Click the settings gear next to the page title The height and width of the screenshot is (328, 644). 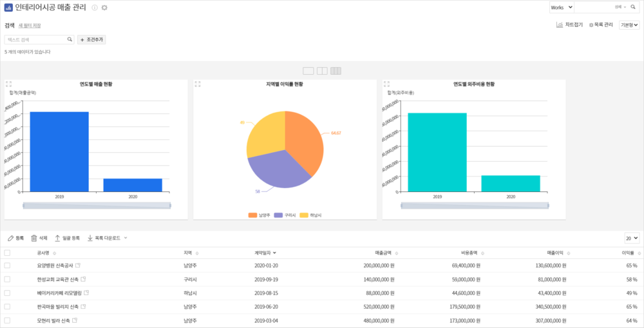(104, 8)
